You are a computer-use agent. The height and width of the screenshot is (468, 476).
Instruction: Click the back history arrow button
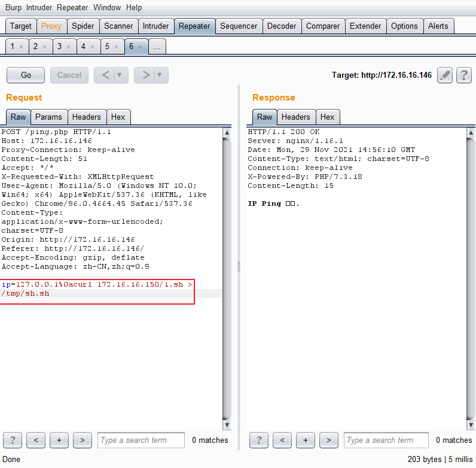tap(106, 75)
